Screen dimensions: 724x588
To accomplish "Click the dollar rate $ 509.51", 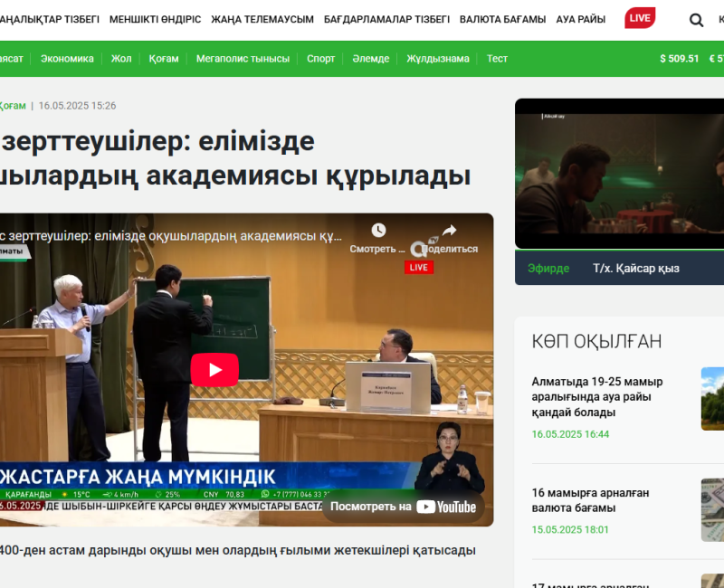I will [679, 59].
